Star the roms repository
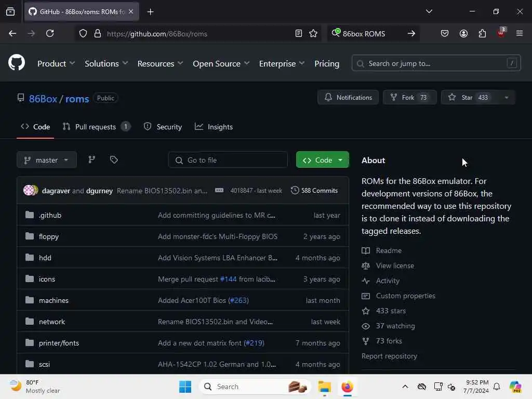 [470, 97]
